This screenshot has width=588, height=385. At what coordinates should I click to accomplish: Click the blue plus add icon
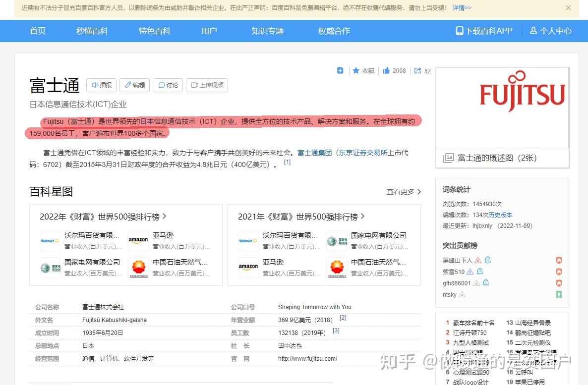[340, 70]
